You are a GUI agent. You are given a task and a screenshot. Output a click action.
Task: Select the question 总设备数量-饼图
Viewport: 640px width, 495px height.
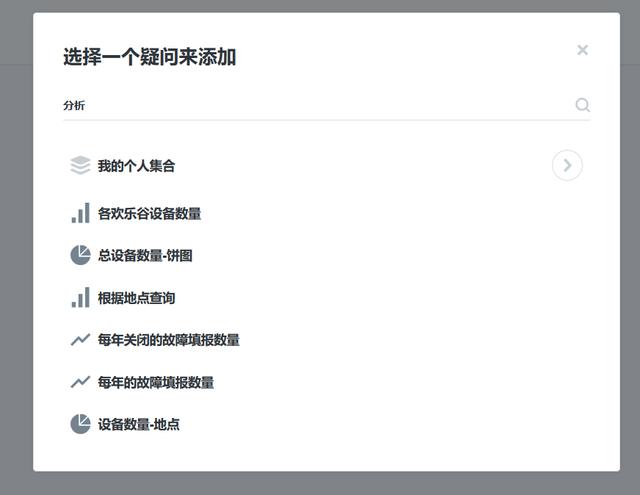point(145,255)
